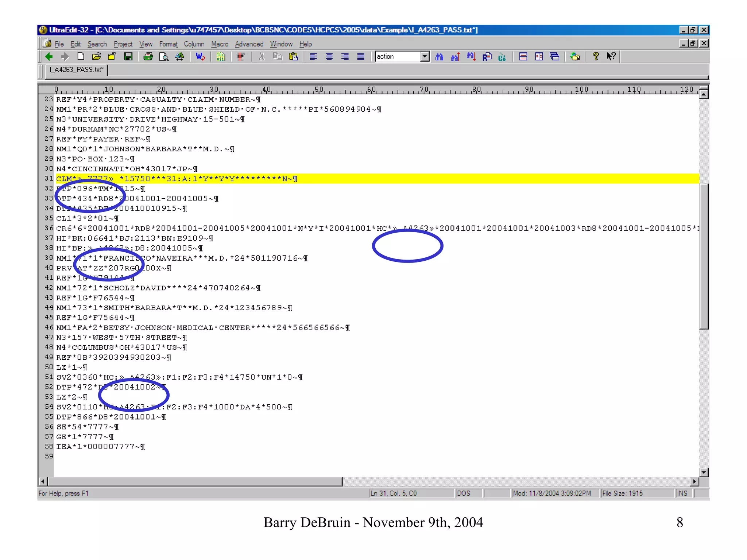
Task: Toggle word wrap with the W icon
Action: 200,57
